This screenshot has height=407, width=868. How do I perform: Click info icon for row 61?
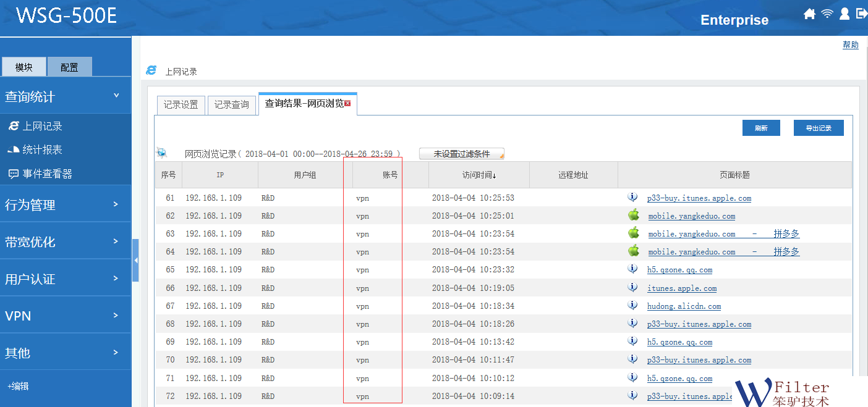pyautogui.click(x=632, y=198)
